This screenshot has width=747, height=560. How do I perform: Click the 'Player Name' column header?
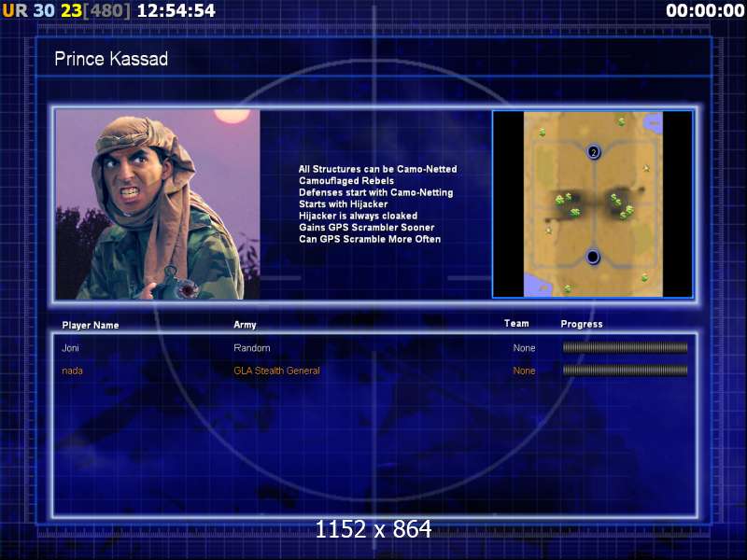[91, 325]
